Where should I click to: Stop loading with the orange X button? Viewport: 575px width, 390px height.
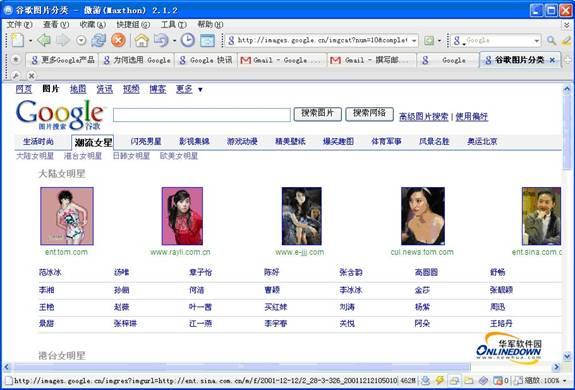tap(118, 40)
